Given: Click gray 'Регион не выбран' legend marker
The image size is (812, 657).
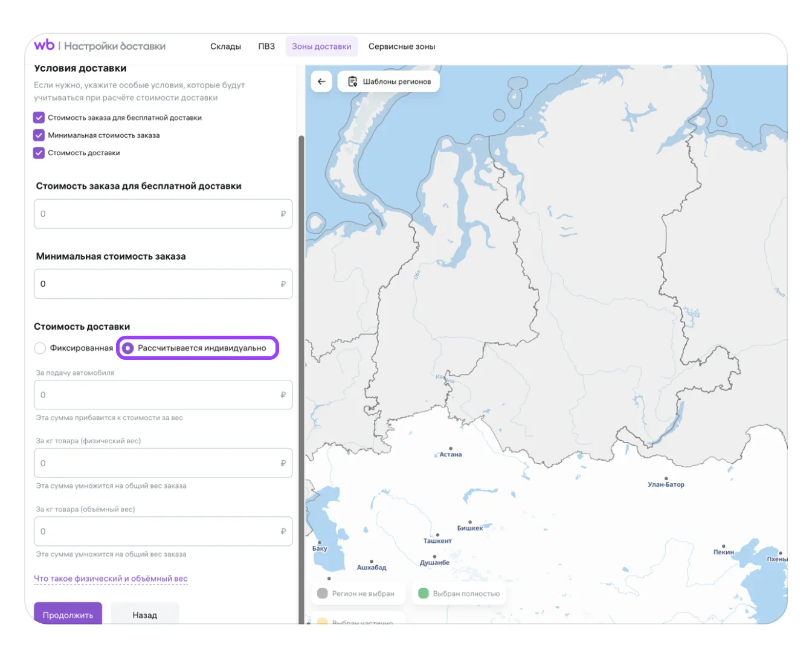Looking at the screenshot, I should point(322,594).
